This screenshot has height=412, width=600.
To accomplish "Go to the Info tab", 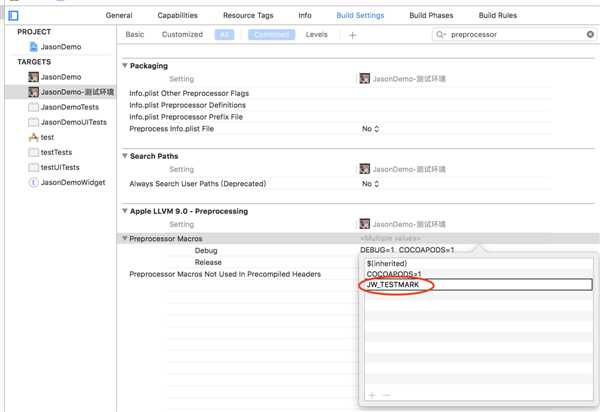I will click(x=305, y=15).
